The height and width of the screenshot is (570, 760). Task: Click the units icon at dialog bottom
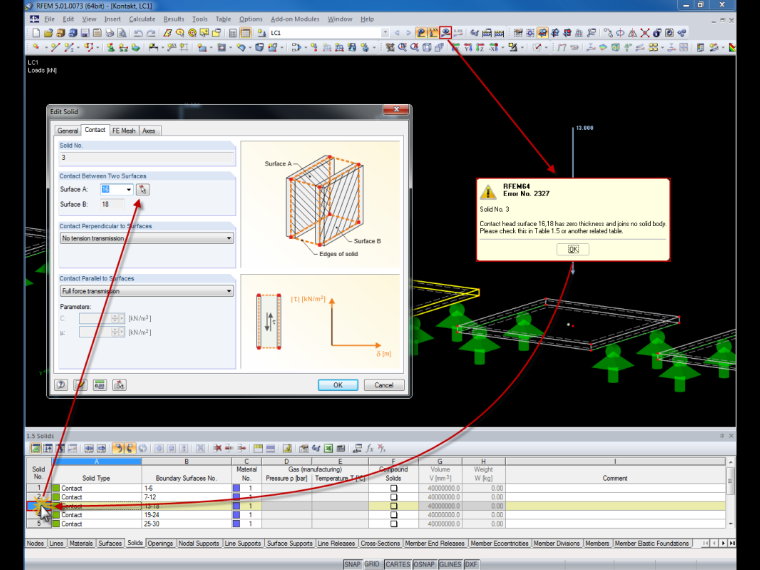(99, 385)
